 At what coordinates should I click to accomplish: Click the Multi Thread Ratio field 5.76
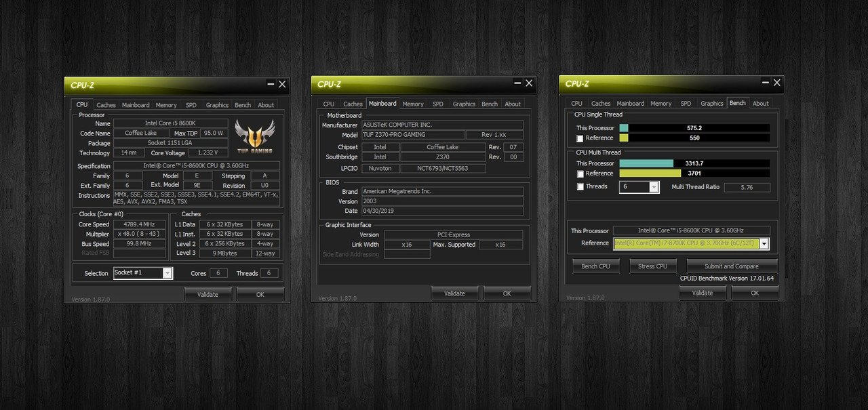747,187
